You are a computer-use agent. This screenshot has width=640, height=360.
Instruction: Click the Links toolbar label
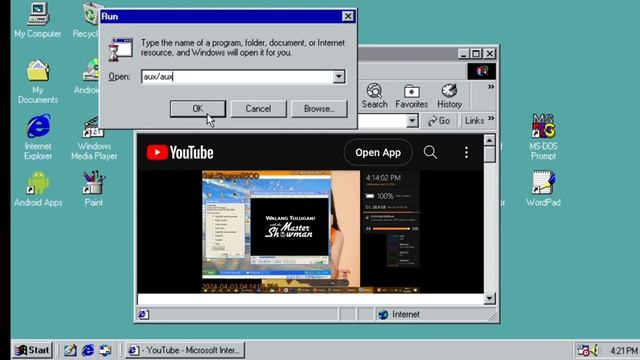(x=474, y=121)
